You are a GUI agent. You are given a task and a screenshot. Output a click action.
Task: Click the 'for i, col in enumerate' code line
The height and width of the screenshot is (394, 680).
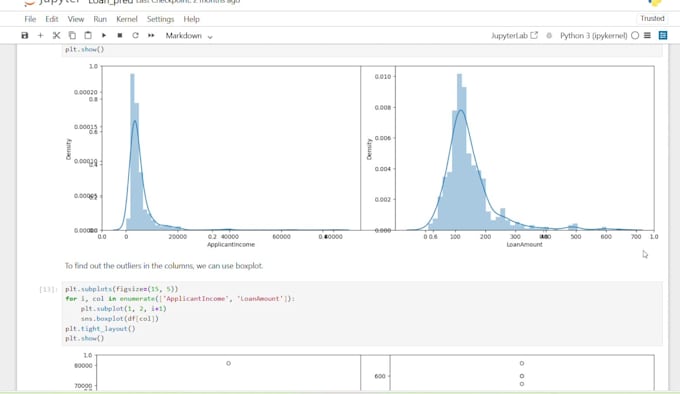(x=180, y=299)
